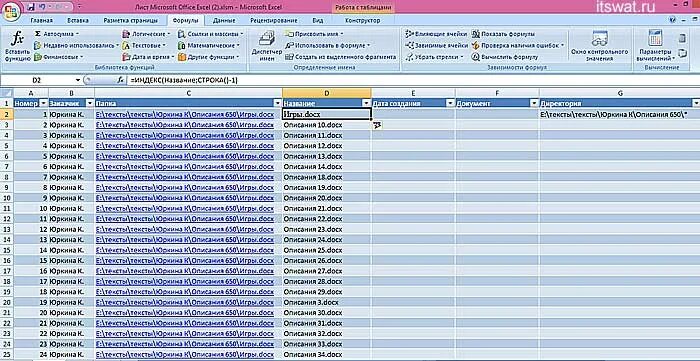Open Недавно использовались functions list
This screenshot has height=361, width=700.
[76, 46]
